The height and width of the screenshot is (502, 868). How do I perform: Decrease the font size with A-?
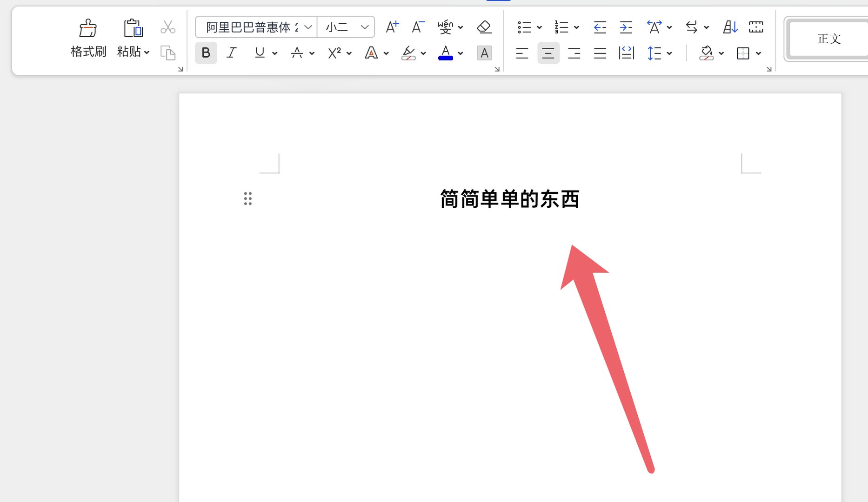(x=417, y=26)
